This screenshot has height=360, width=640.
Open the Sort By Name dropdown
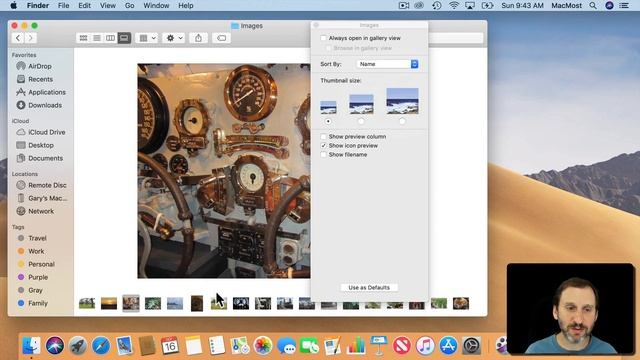(387, 64)
